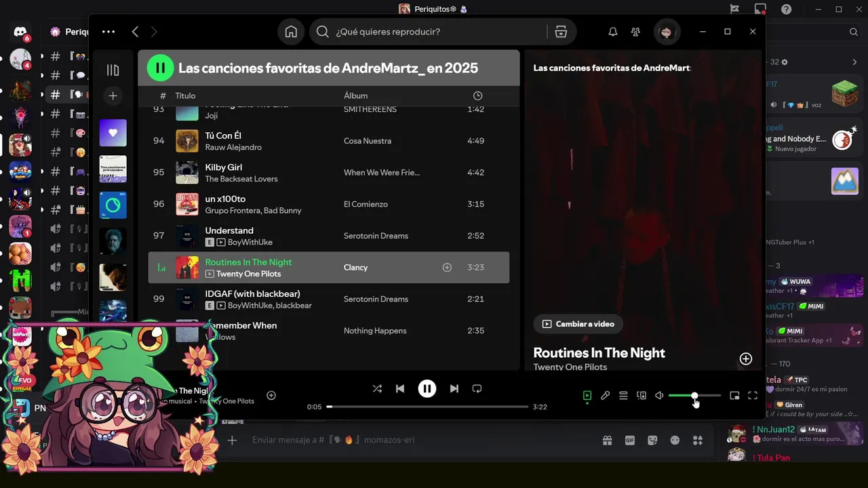Go forward with the Spotify forward arrow
Viewport: 868px width, 488px height.
tap(154, 32)
